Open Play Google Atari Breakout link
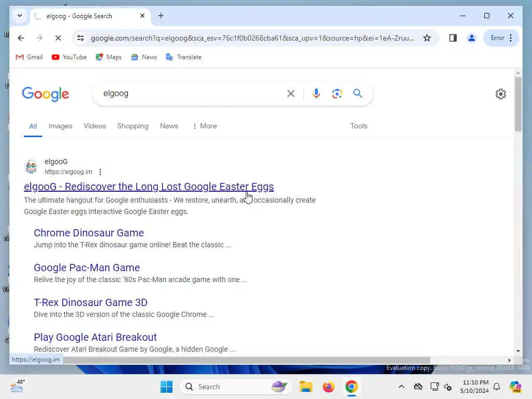 tap(96, 337)
